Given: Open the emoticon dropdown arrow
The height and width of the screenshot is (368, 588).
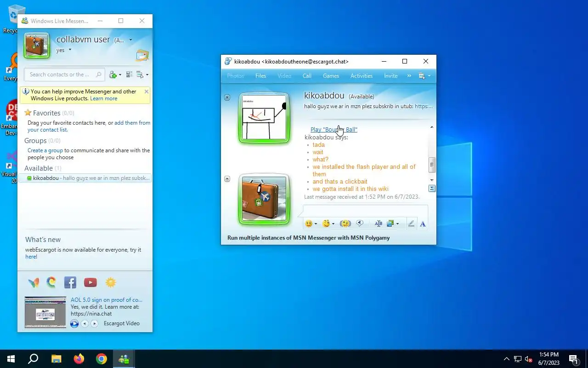Looking at the screenshot, I should pos(316,224).
